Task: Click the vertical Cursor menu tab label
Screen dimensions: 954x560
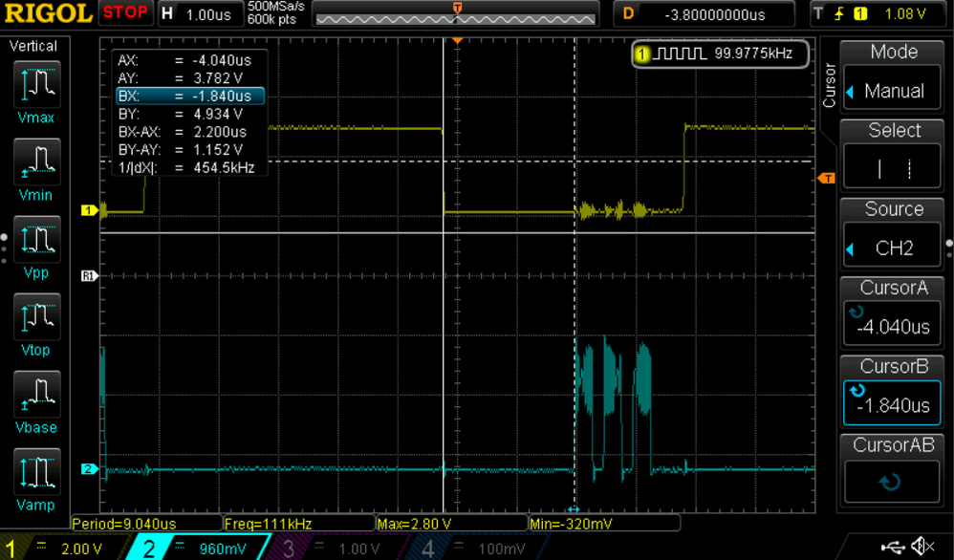Action: (829, 85)
